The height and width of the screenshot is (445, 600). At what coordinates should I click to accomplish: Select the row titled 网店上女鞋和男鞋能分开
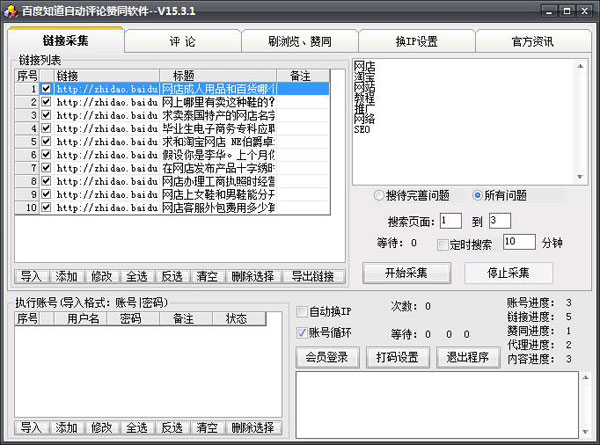[x=172, y=194]
